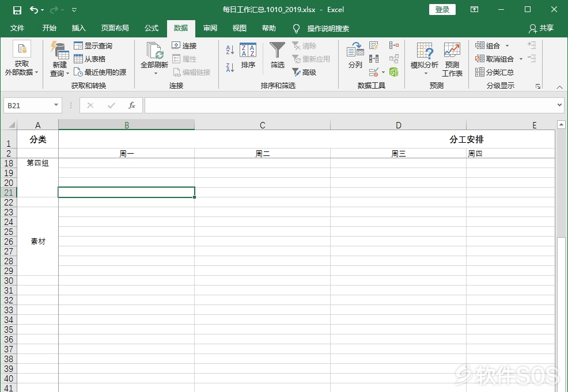Switch to the 插入 tab
The height and width of the screenshot is (392, 568).
coord(78,28)
